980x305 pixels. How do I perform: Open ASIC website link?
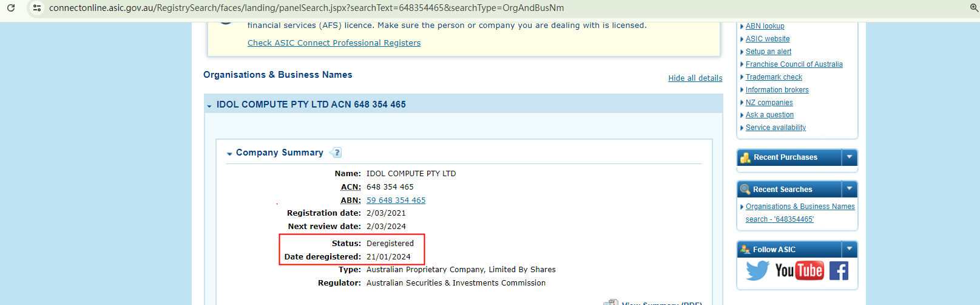click(768, 39)
